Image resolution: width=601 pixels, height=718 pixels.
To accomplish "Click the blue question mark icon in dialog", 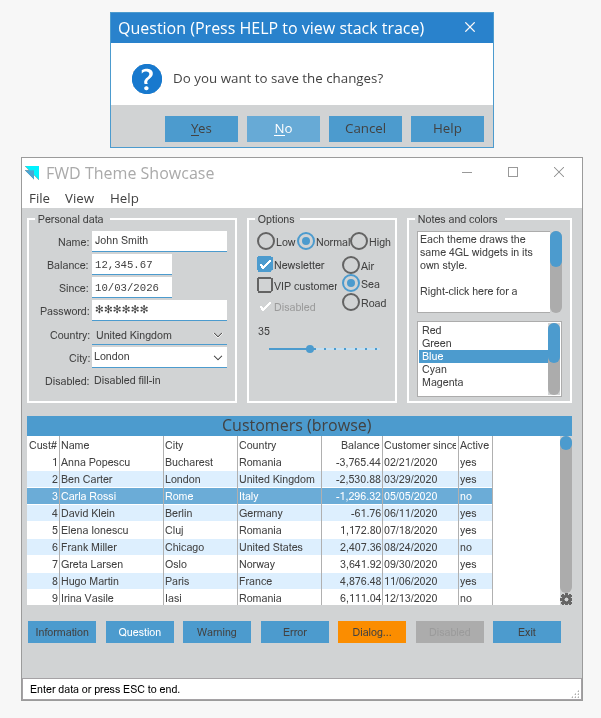I will coord(147,79).
